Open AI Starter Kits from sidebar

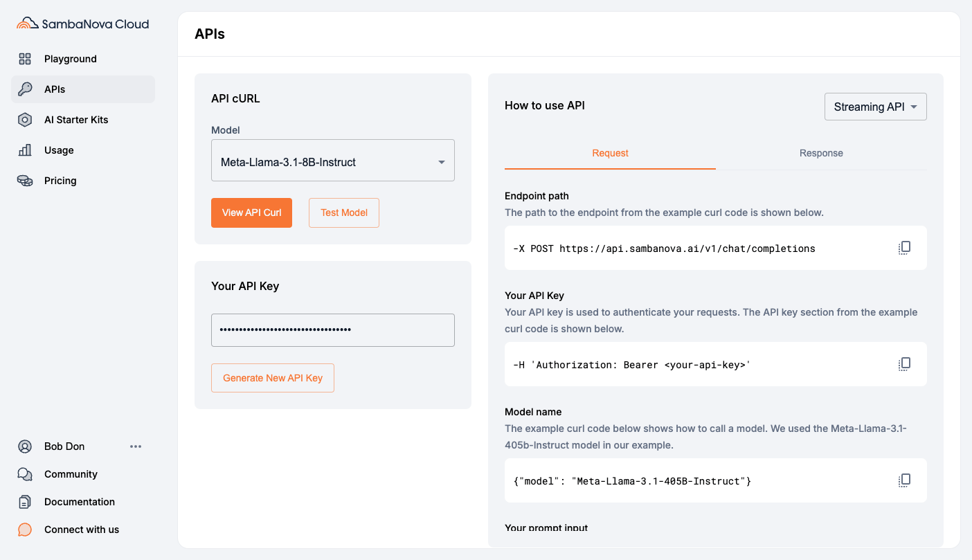pos(26,119)
